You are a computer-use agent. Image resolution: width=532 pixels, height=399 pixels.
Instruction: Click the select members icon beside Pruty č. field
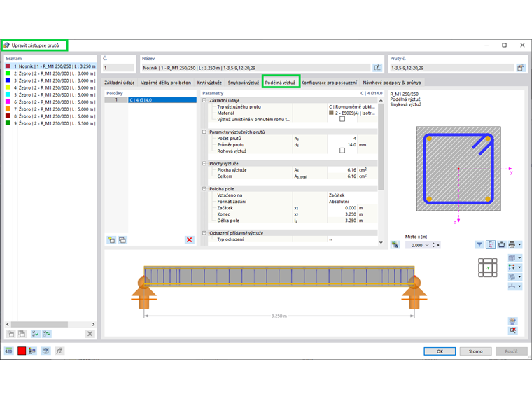[x=521, y=68]
